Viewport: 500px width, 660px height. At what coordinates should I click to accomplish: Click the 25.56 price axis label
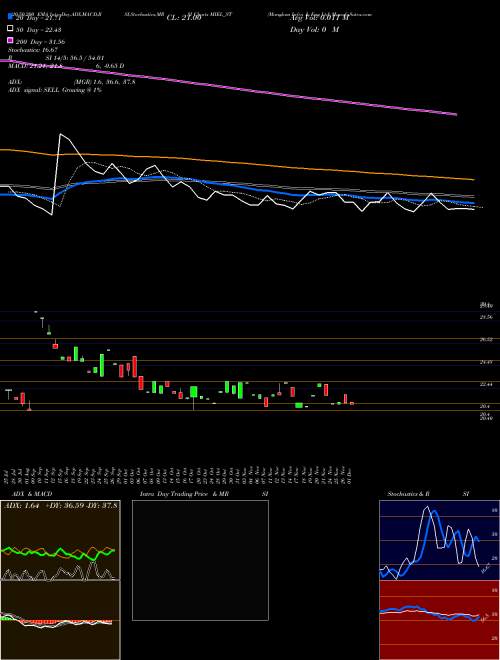click(486, 317)
